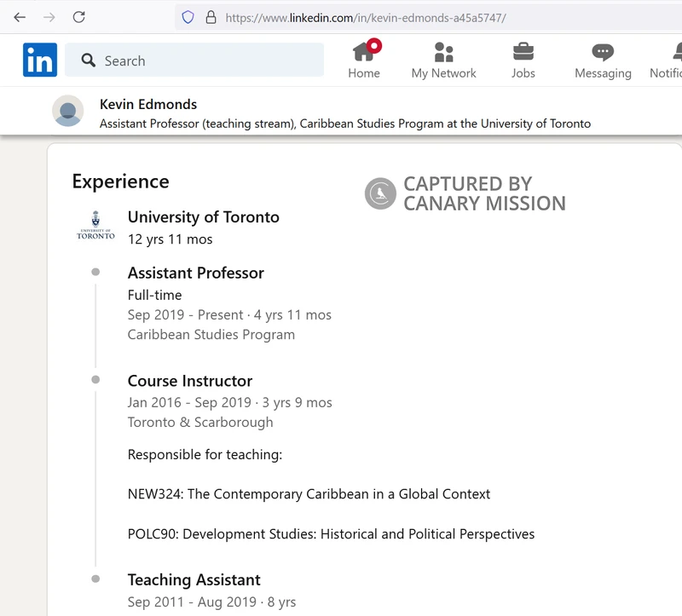Open the shield tracking protection icon
This screenshot has width=682, height=616.
click(x=188, y=17)
